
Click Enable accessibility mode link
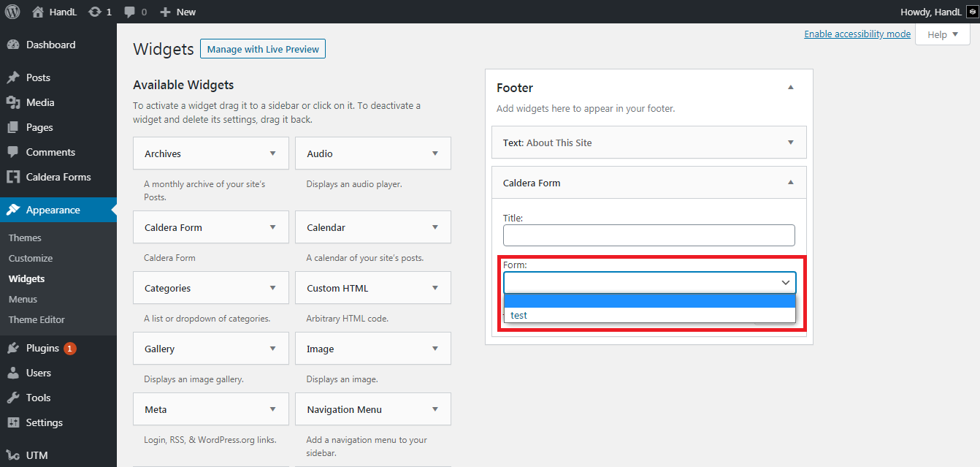click(857, 34)
